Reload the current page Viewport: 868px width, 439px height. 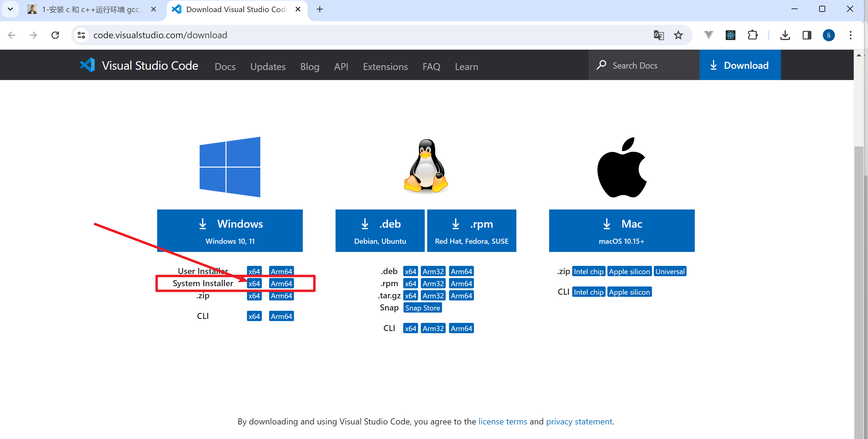click(x=55, y=35)
